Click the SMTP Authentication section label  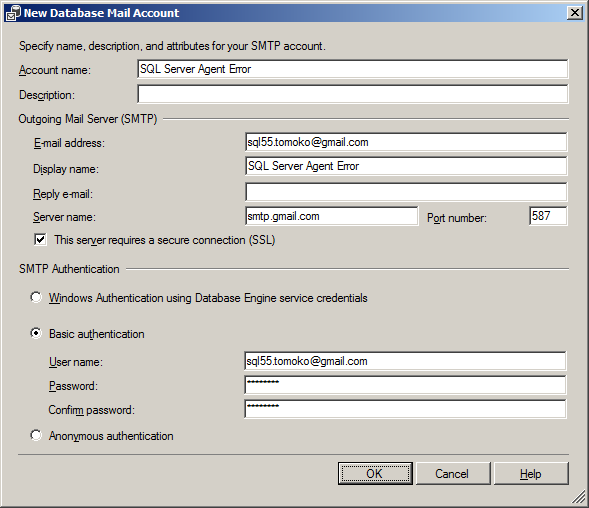69,269
